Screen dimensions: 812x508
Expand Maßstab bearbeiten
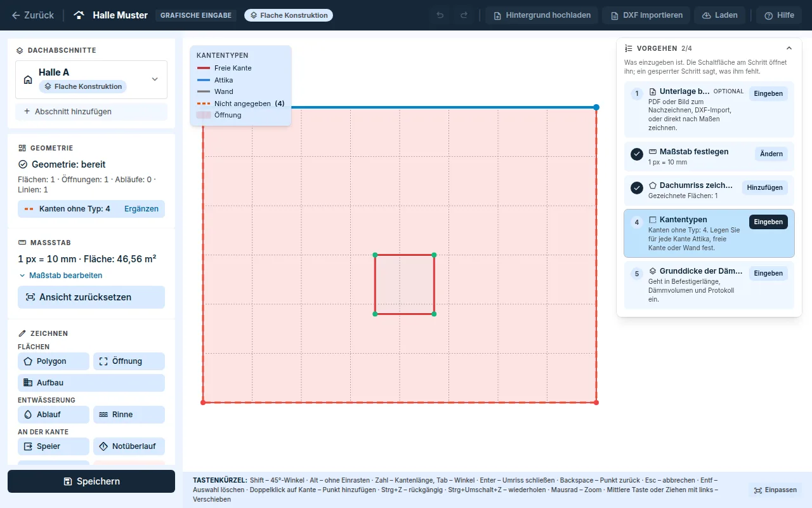[61, 276]
